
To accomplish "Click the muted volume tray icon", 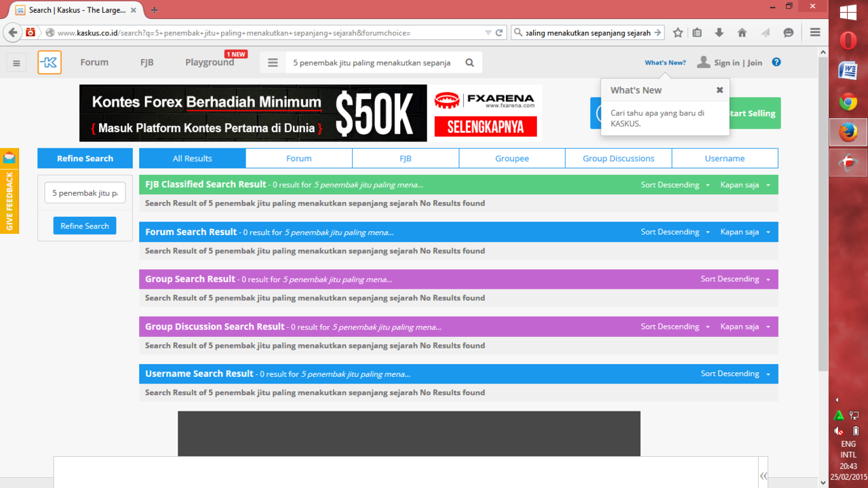I will coord(839,430).
